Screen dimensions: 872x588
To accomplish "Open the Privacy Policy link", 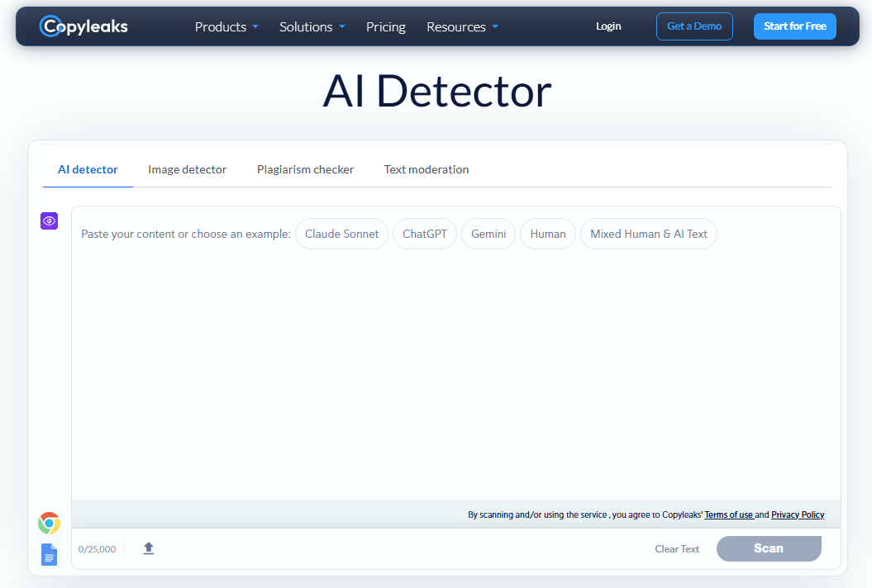I will point(798,514).
